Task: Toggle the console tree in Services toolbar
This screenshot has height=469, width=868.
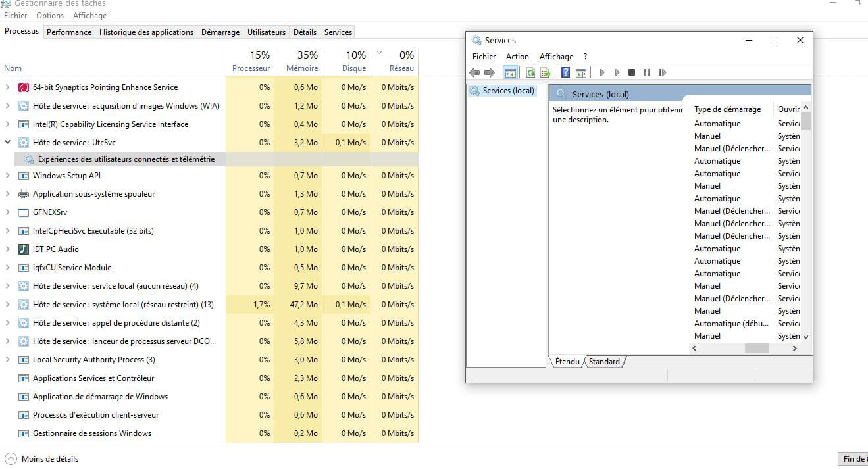Action: click(511, 72)
